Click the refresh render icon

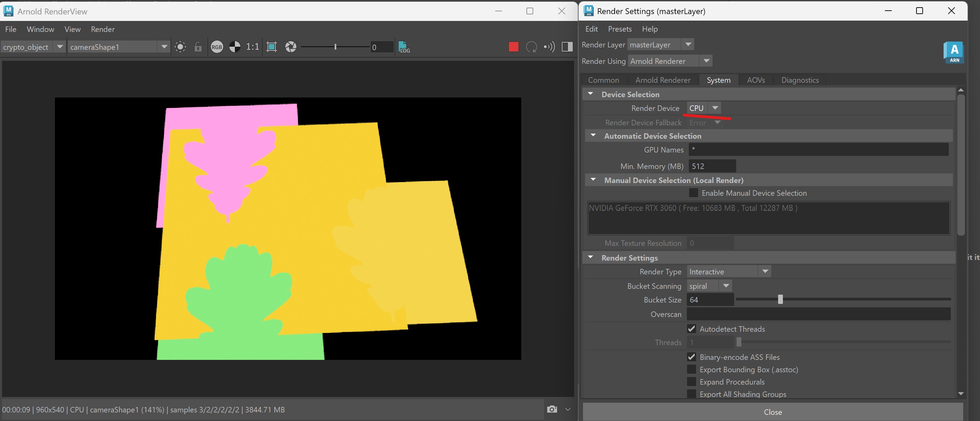pos(532,47)
